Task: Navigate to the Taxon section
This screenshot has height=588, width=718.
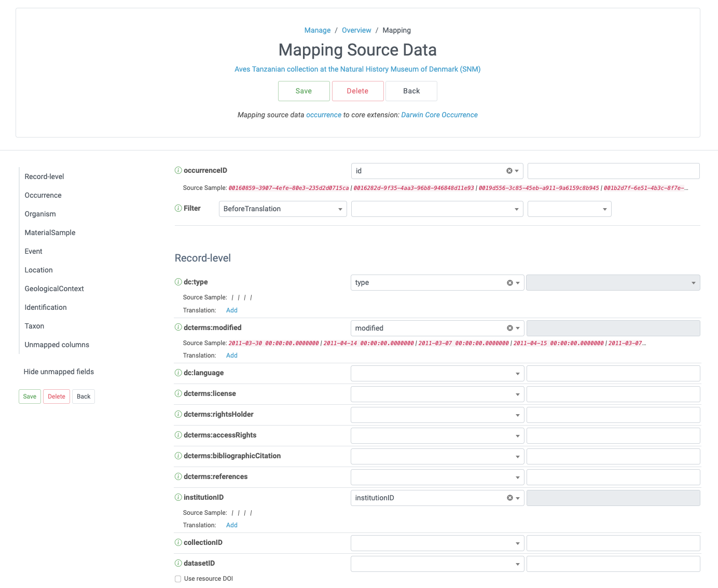Action: click(x=34, y=326)
